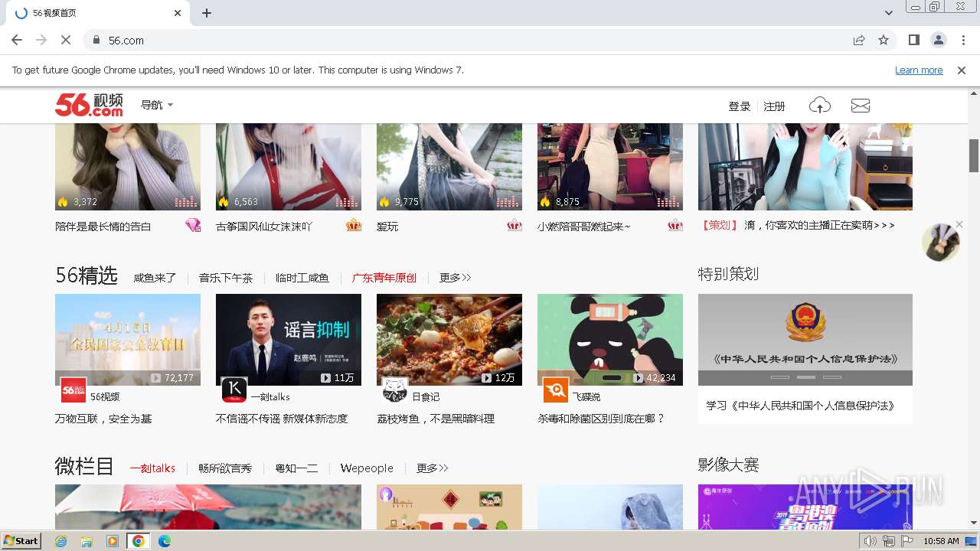The height and width of the screenshot is (551, 980).
Task: Click the 【策划】滴，你喜欢的主播正在卖萌 link
Action: pos(798,225)
